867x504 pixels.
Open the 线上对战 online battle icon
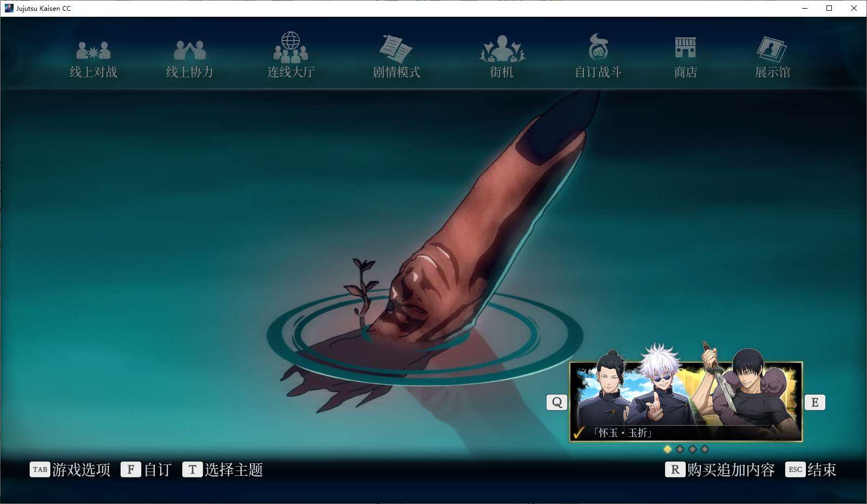point(93,51)
